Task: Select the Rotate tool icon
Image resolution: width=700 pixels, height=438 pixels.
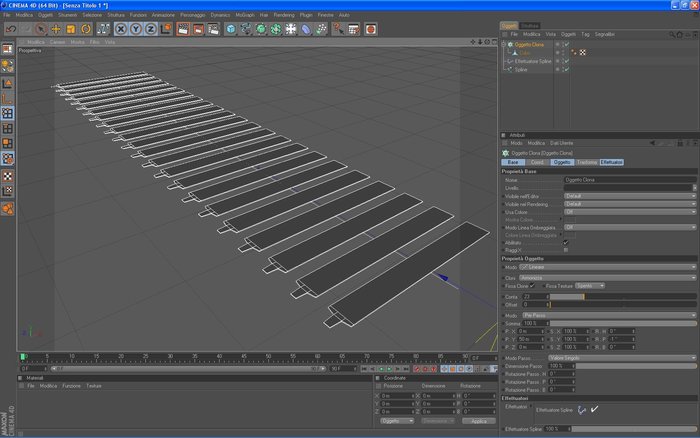Action: pos(86,29)
